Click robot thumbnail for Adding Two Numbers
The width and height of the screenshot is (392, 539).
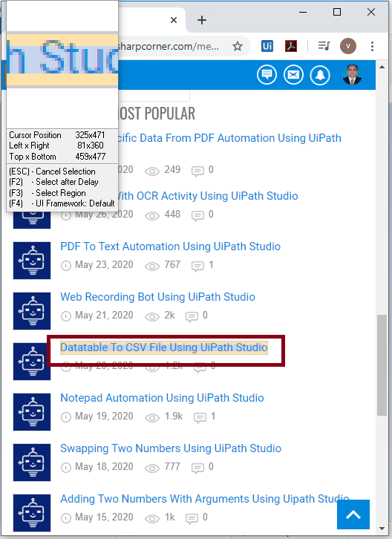pos(32,513)
